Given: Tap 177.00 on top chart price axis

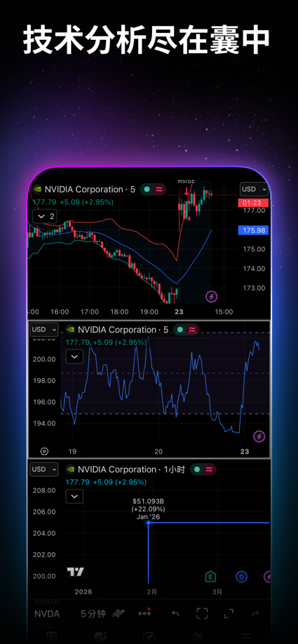Looking at the screenshot, I should point(254,210).
